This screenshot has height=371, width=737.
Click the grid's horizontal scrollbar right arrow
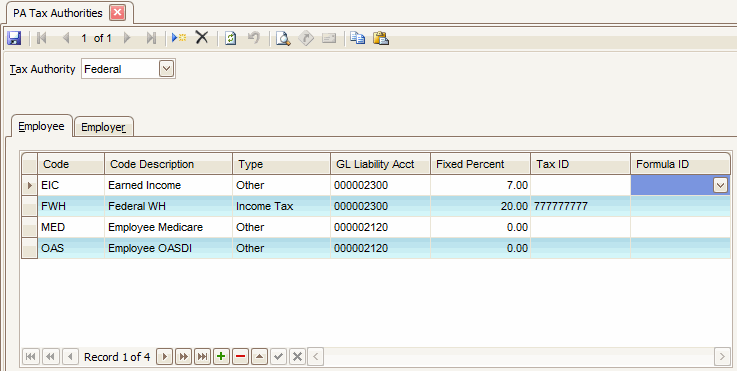point(722,356)
